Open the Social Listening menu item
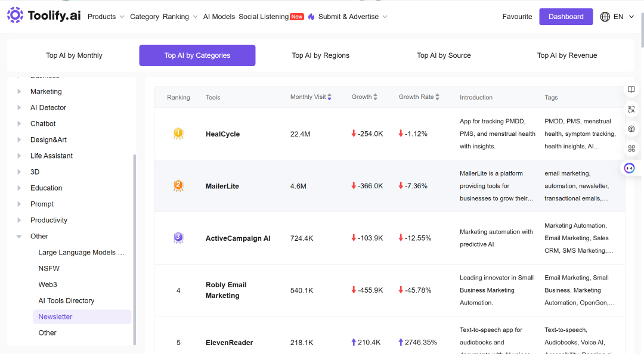The width and height of the screenshot is (644, 354). point(264,17)
